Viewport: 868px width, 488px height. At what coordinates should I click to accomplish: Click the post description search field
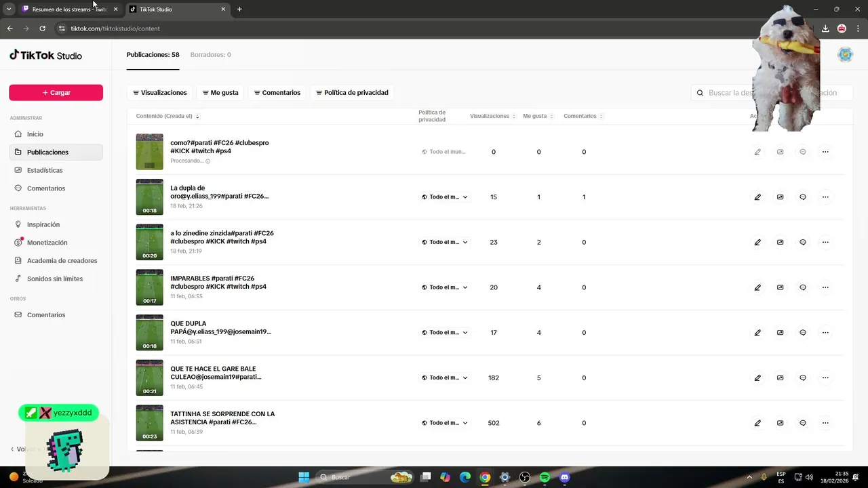coord(772,93)
